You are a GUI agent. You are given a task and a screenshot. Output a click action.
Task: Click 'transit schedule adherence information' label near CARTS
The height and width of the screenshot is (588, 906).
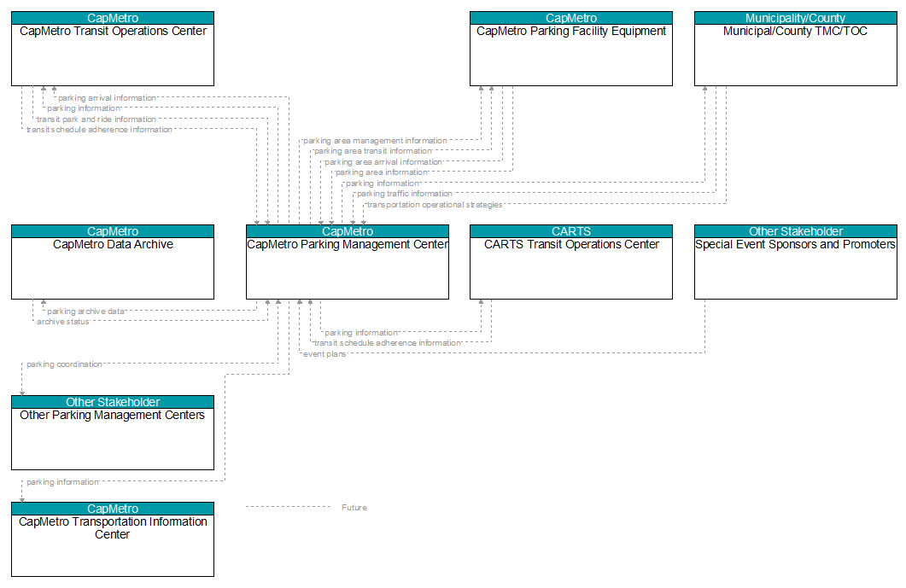[x=387, y=343]
